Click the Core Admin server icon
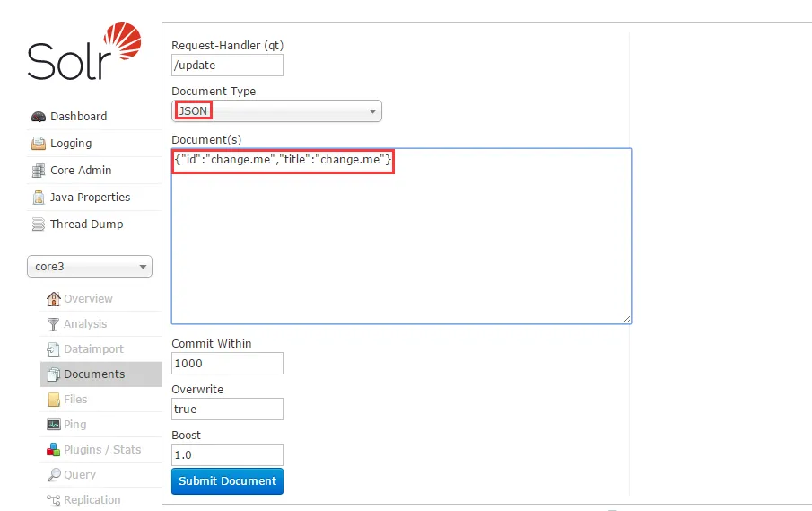The width and height of the screenshot is (812, 511). 39,171
